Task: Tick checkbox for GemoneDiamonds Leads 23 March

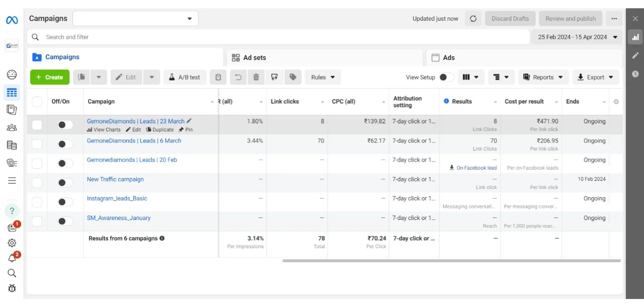Action: [37, 125]
